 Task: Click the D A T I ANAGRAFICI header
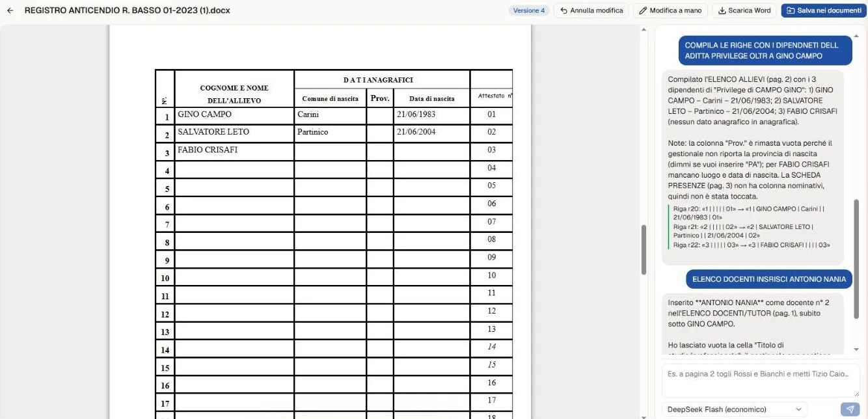pos(382,79)
